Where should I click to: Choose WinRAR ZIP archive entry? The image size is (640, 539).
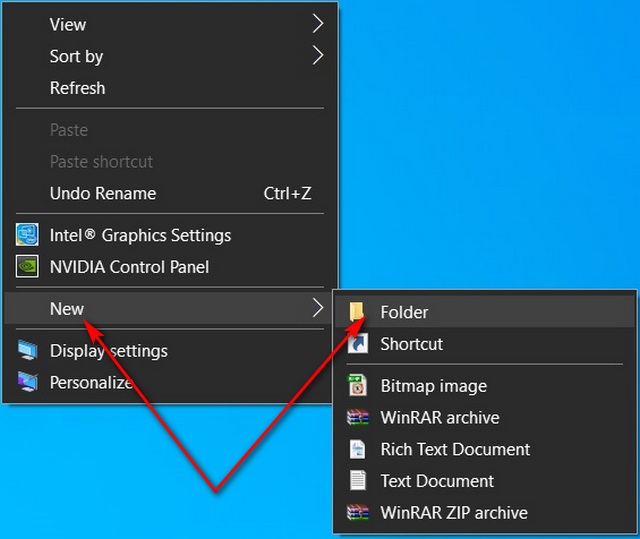coord(485,512)
